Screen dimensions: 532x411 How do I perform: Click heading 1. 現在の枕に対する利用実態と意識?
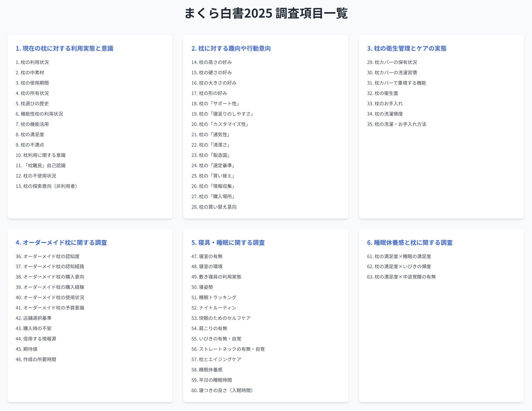pyautogui.click(x=64, y=48)
